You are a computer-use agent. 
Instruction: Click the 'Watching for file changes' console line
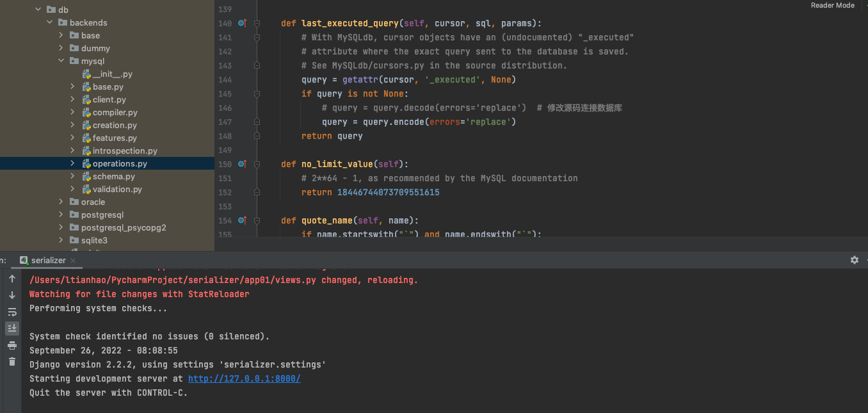click(140, 294)
